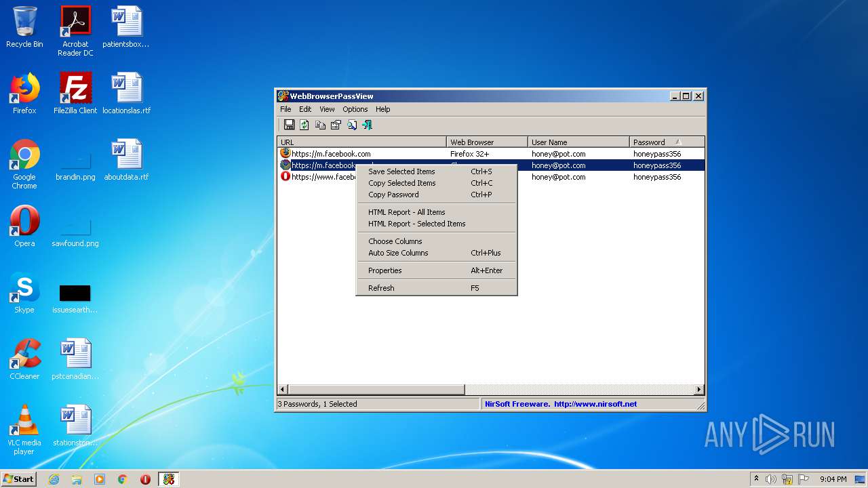868x488 pixels.
Task: Select the Skype desktop shortcut
Action: point(24,293)
